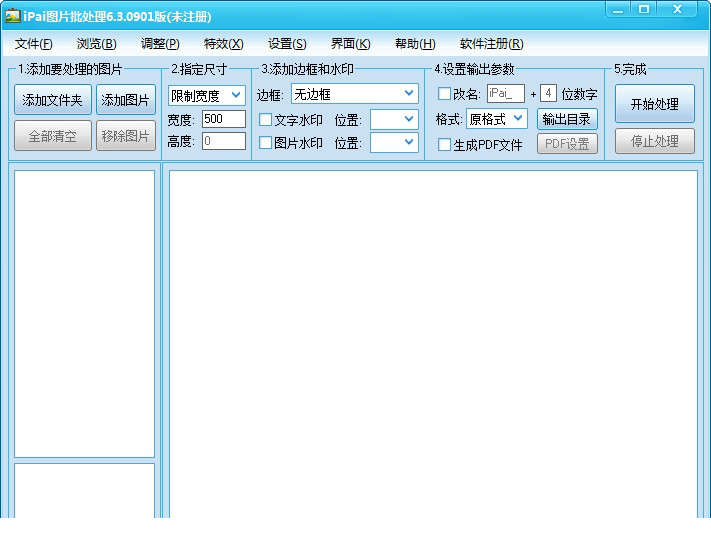711x538 pixels.
Task: Click the image file list panel
Action: 84,314
